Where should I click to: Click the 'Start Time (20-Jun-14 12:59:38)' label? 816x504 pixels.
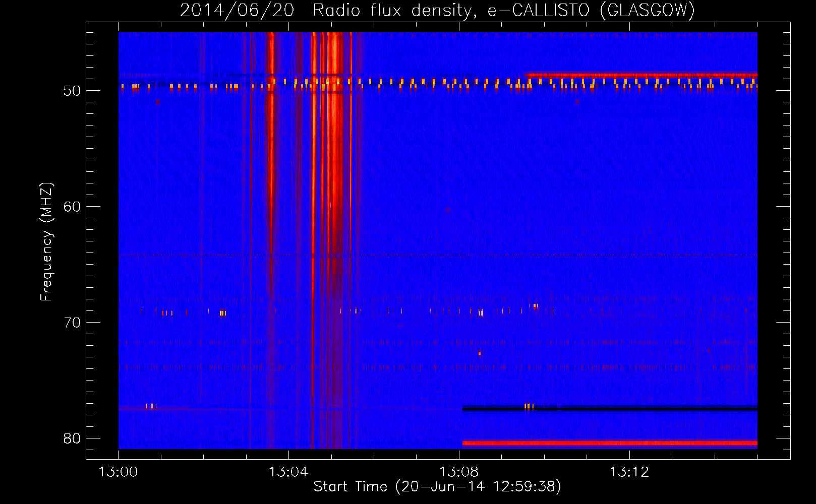pyautogui.click(x=437, y=487)
